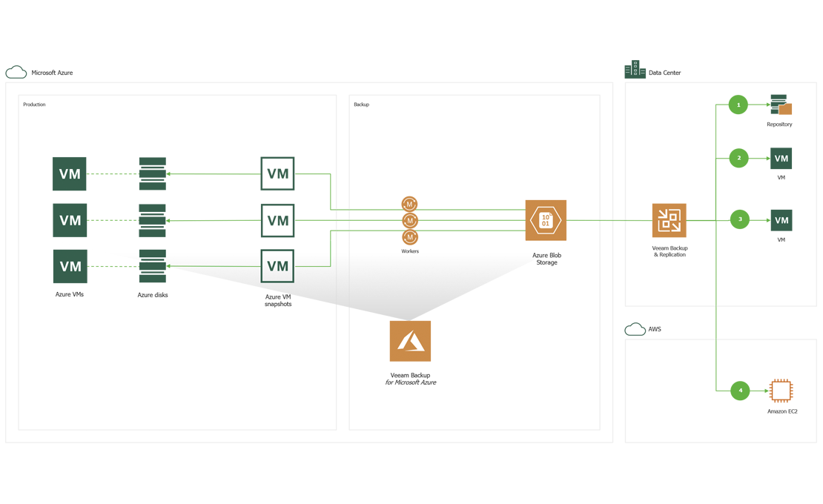823x504 pixels.
Task: Select the Veeam Backup for Microsoft Azure icon
Action: point(410,341)
